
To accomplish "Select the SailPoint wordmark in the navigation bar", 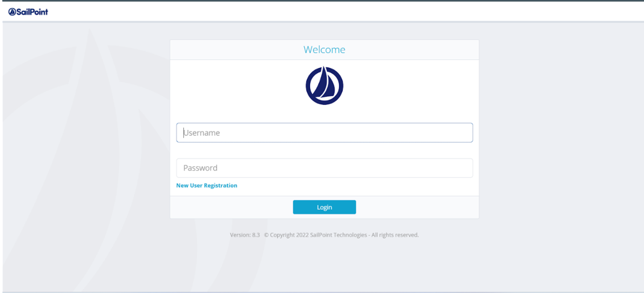I will pyautogui.click(x=31, y=12).
